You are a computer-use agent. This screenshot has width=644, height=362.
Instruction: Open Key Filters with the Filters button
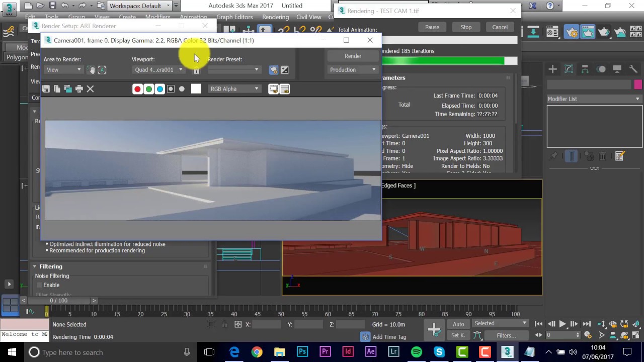(x=506, y=335)
